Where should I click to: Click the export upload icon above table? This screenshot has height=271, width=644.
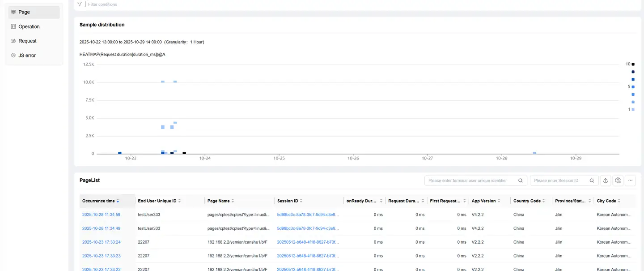(x=606, y=181)
